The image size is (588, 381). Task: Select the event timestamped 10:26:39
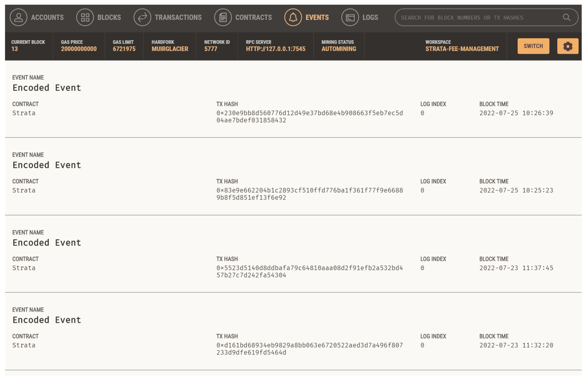[x=516, y=113]
